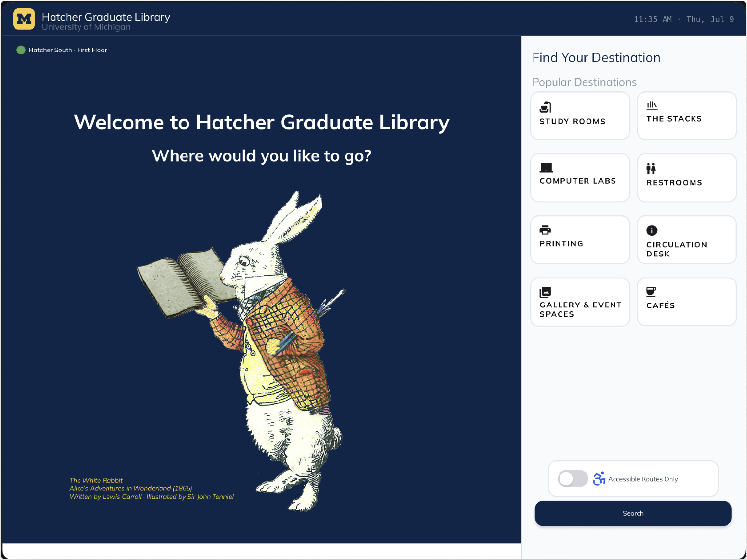Click the Computer Labs laptop icon
Viewport: 747px width, 560px height.
[x=546, y=168]
